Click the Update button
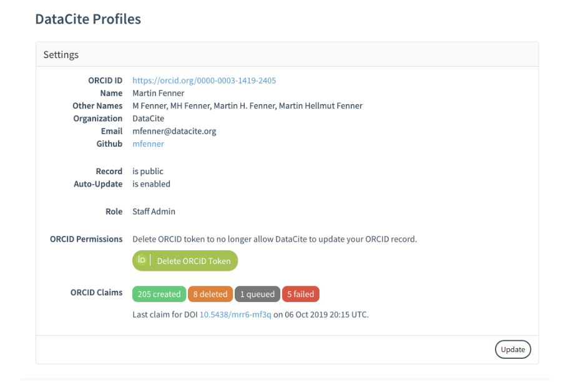This screenshot has height=382, width=588. tap(512, 350)
